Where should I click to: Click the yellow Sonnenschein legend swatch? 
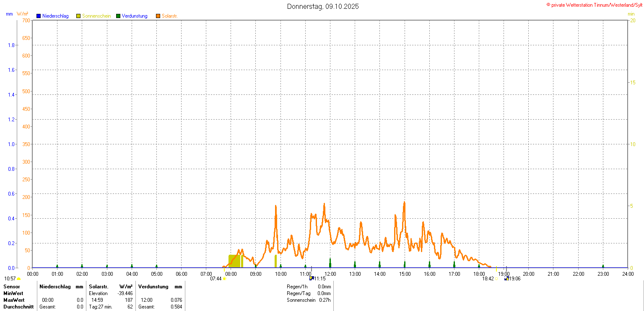78,16
